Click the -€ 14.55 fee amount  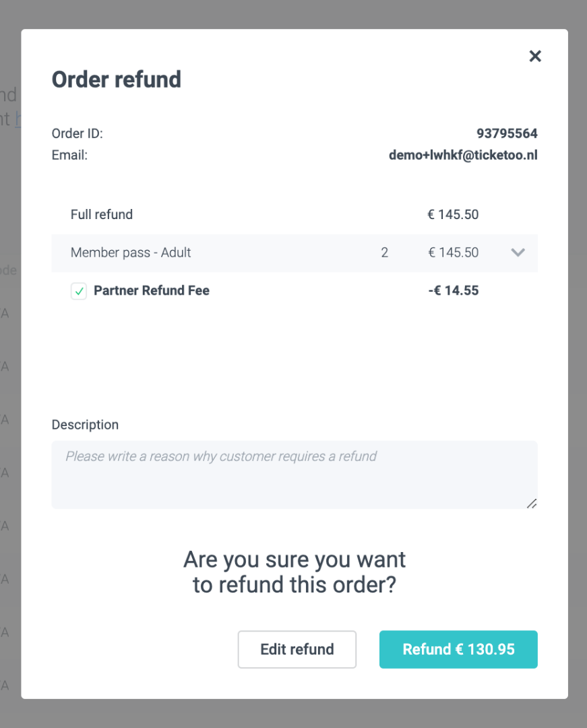[453, 291]
